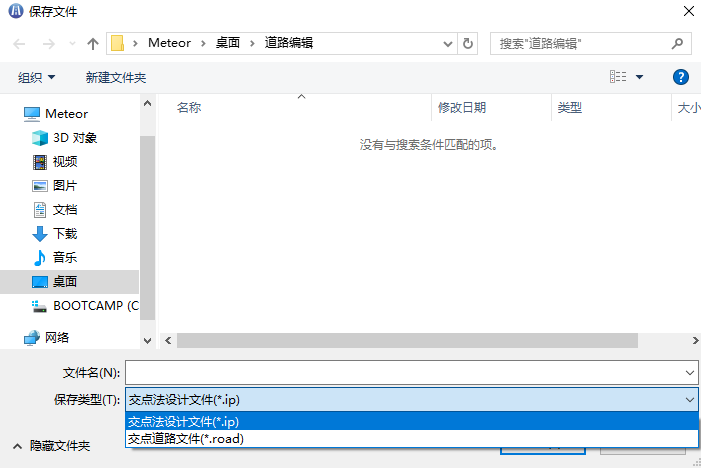
Task: Close the 保存文件 dialog
Action: pyautogui.click(x=689, y=11)
